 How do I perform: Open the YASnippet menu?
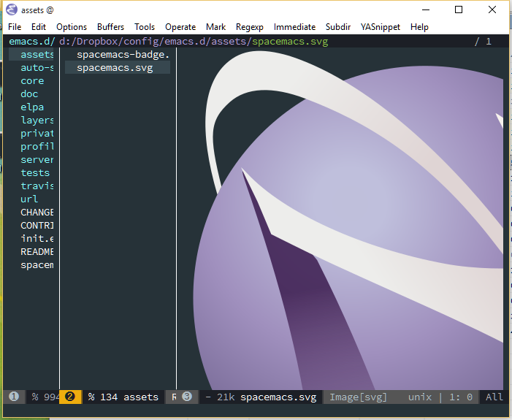pyautogui.click(x=381, y=27)
